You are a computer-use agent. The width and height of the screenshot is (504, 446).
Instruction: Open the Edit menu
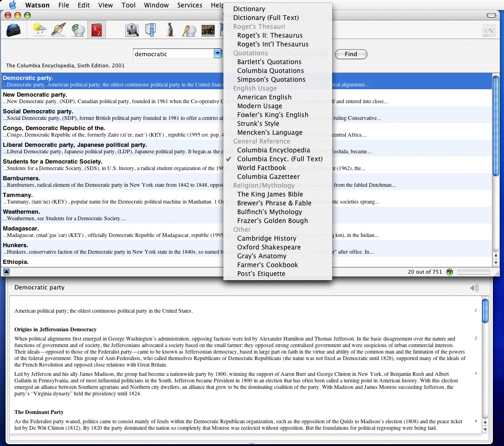(84, 5)
